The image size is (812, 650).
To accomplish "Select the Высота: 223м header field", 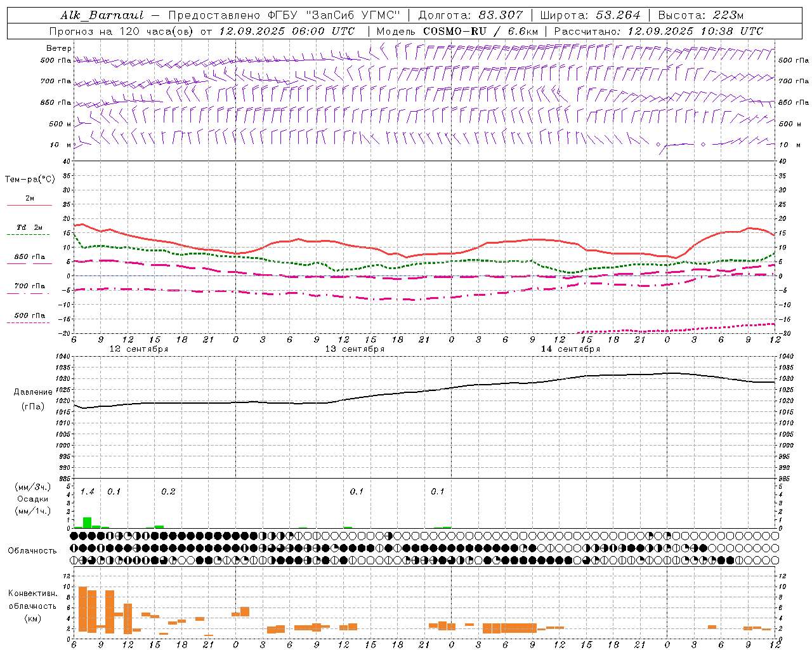I will click(x=700, y=15).
